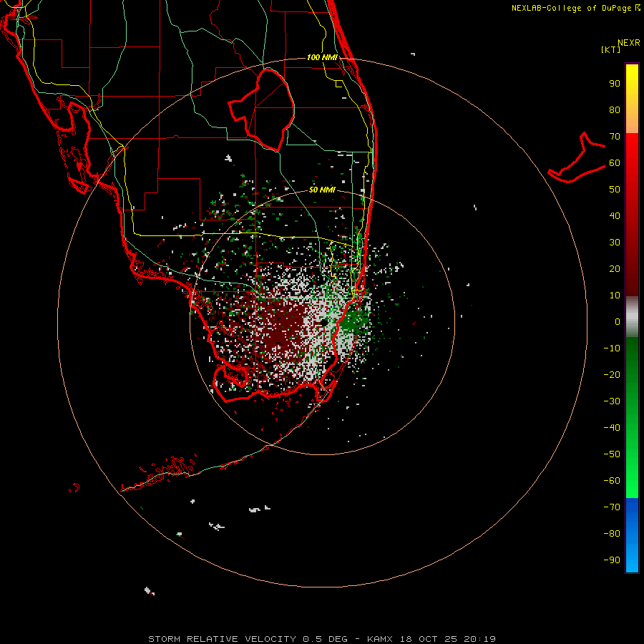644x644 pixels.
Task: Click the 50 value on the velocity scale
Action: tap(615, 190)
